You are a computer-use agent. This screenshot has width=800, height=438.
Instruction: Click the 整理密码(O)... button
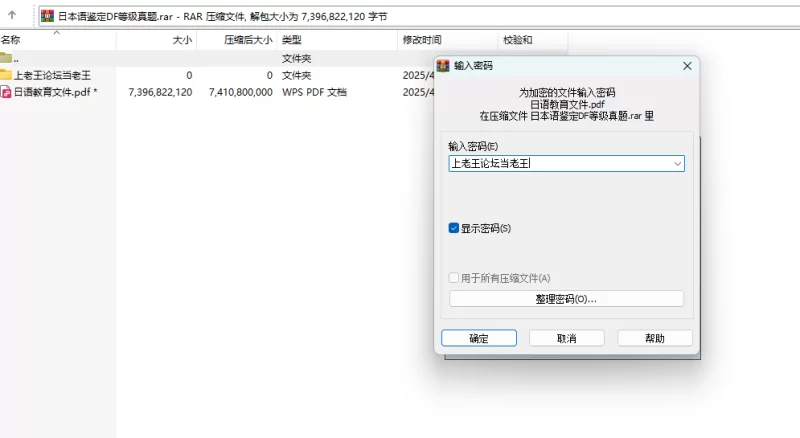[x=566, y=299]
